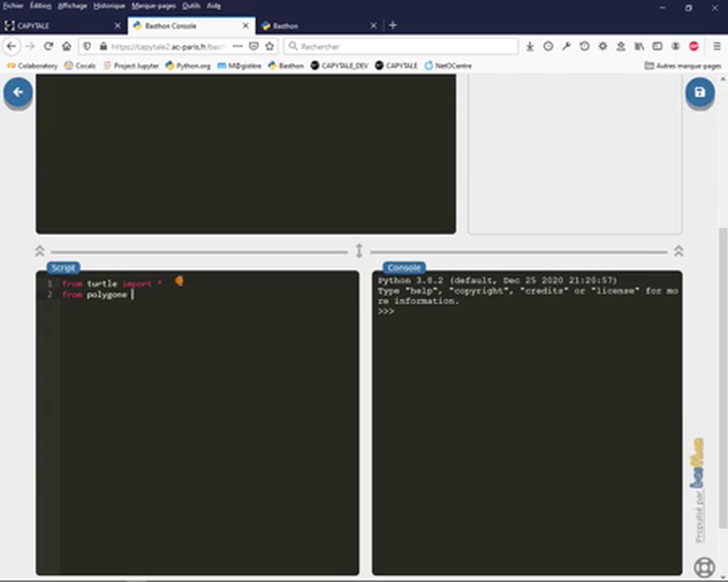Click the lifebuoy help icon
The image size is (728, 582).
(x=704, y=567)
